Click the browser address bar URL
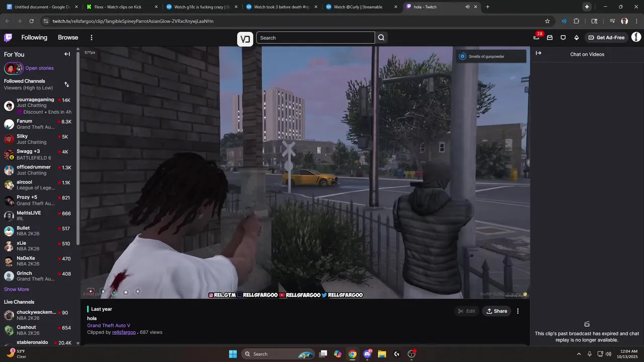 tap(133, 21)
